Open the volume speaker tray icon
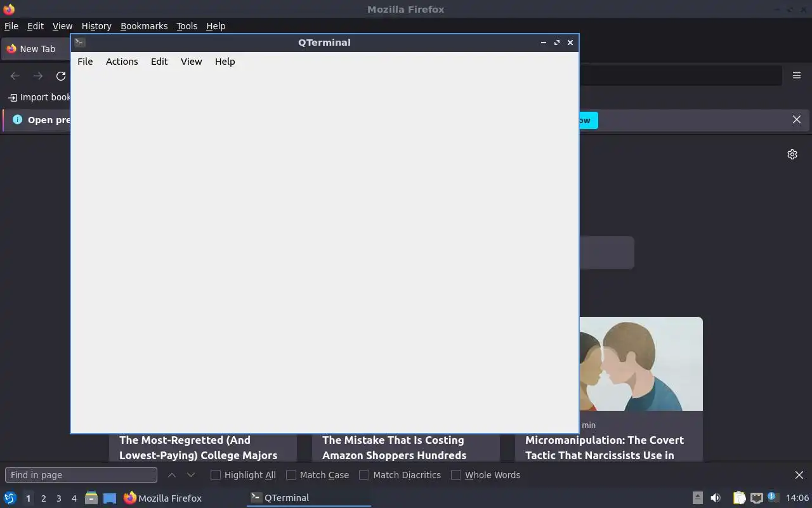This screenshot has width=812, height=508. click(716, 498)
